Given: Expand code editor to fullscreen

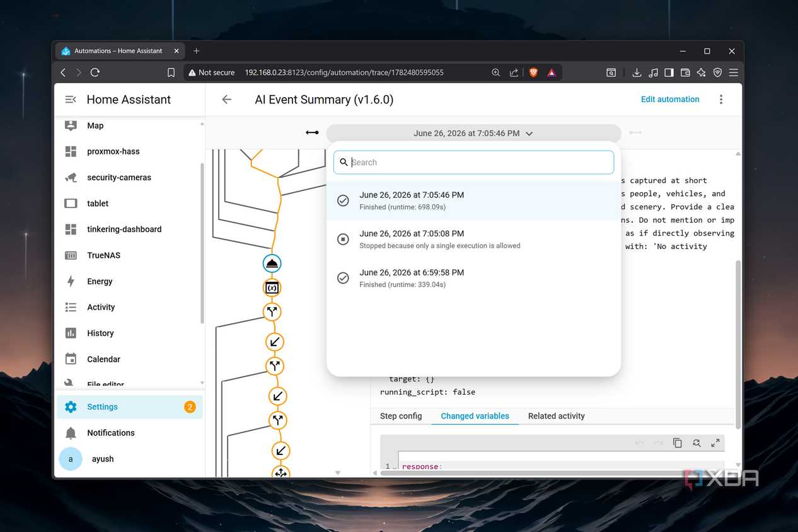Looking at the screenshot, I should point(715,443).
